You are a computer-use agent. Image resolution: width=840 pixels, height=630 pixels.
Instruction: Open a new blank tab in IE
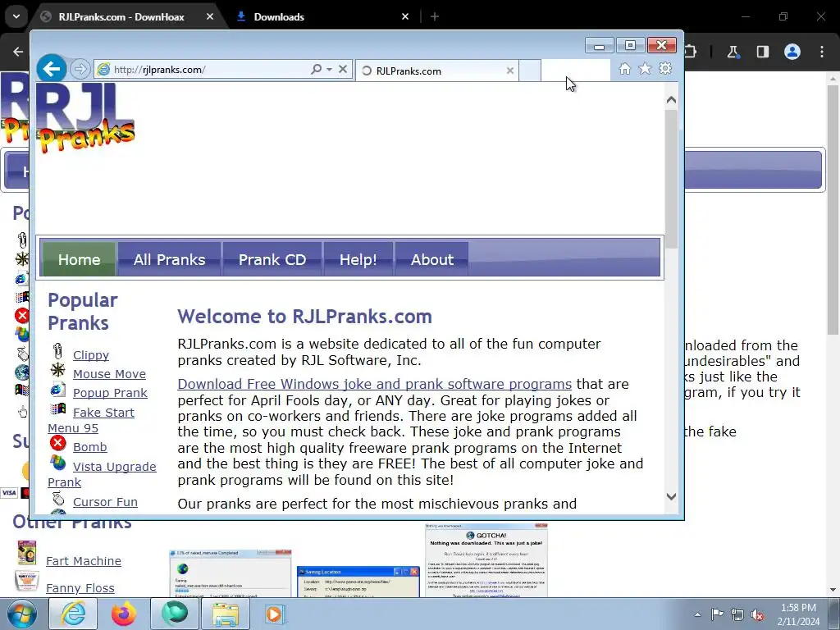(x=530, y=71)
